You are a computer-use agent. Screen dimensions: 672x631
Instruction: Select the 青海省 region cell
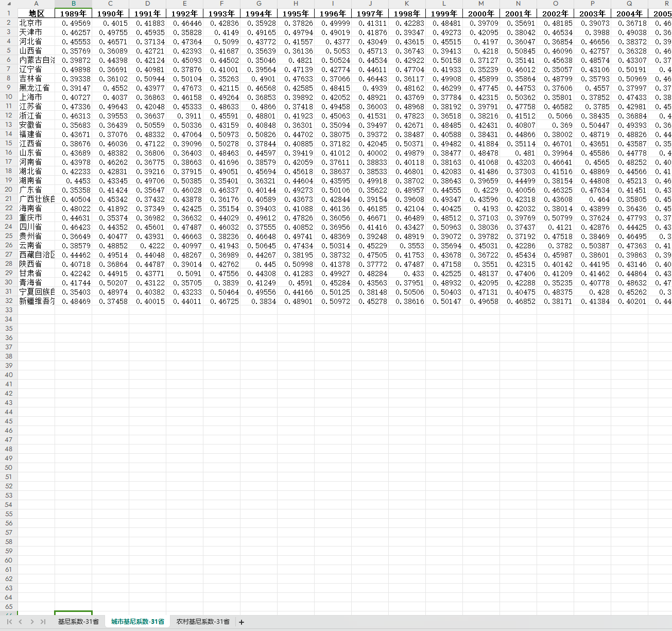(36, 282)
